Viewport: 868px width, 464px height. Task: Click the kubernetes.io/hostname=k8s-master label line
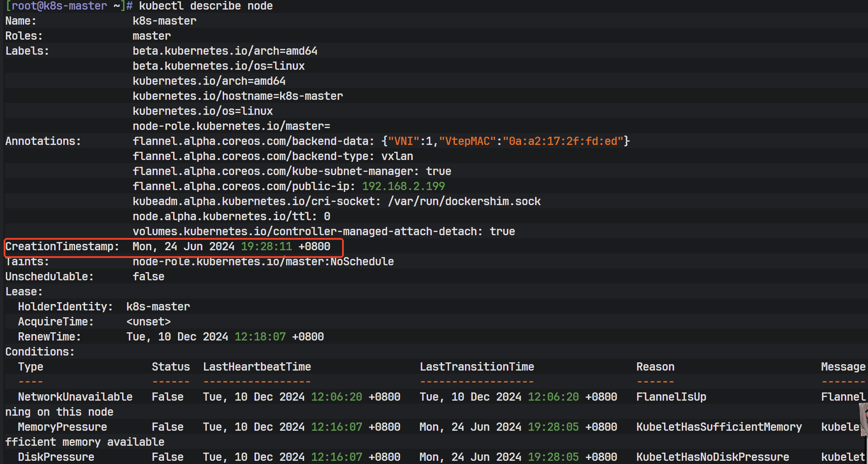(x=238, y=96)
